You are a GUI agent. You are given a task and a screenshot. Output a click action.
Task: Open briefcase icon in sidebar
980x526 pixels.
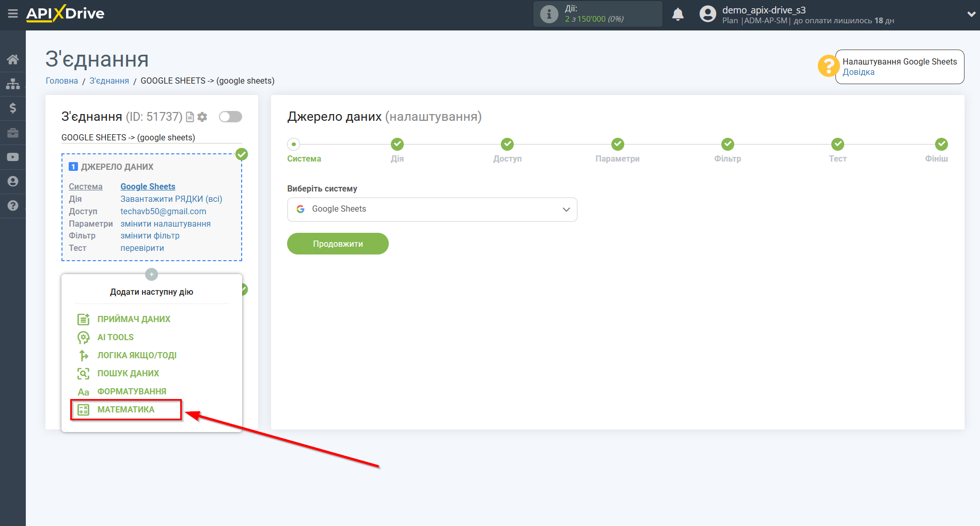tap(13, 133)
